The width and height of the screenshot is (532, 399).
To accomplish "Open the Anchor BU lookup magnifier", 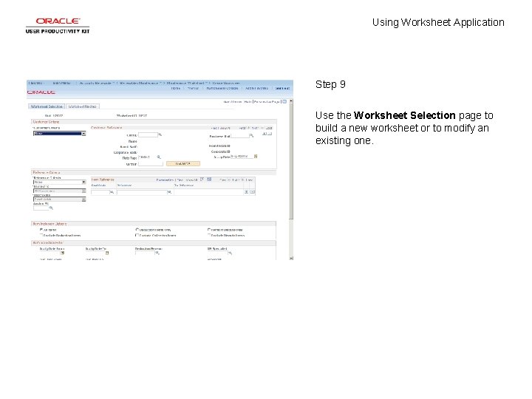I will point(51,208).
